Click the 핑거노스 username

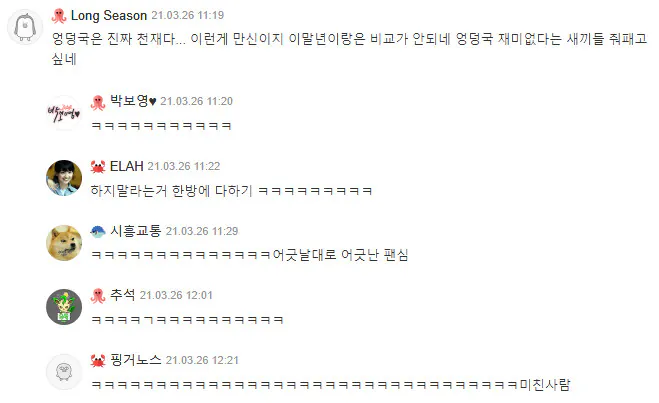(135, 360)
